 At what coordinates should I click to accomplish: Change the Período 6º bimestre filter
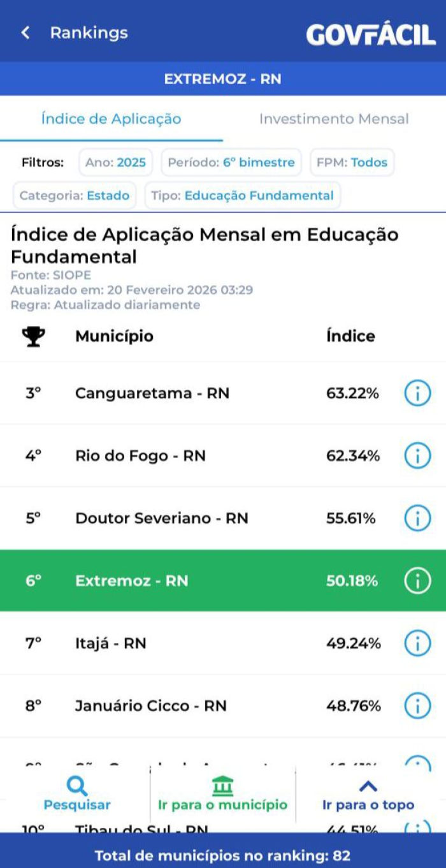231,163
